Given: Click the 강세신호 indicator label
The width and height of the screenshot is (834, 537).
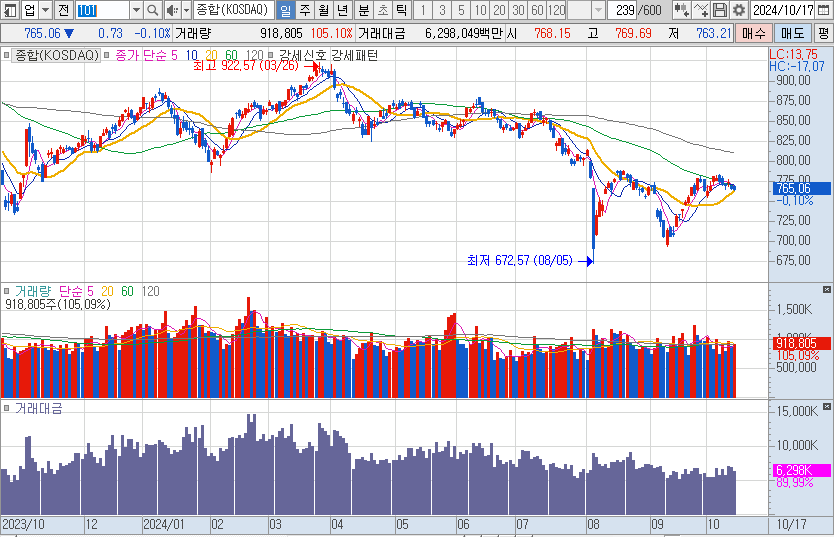Looking at the screenshot, I should (302, 55).
